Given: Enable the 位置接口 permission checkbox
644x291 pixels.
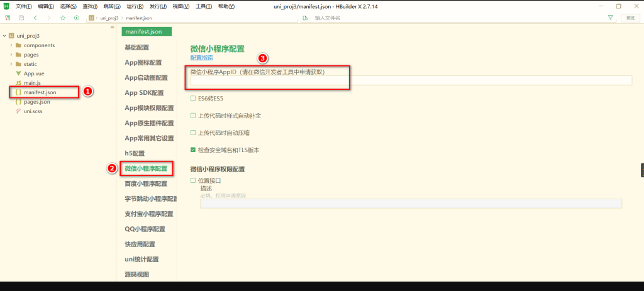Looking at the screenshot, I should point(193,180).
